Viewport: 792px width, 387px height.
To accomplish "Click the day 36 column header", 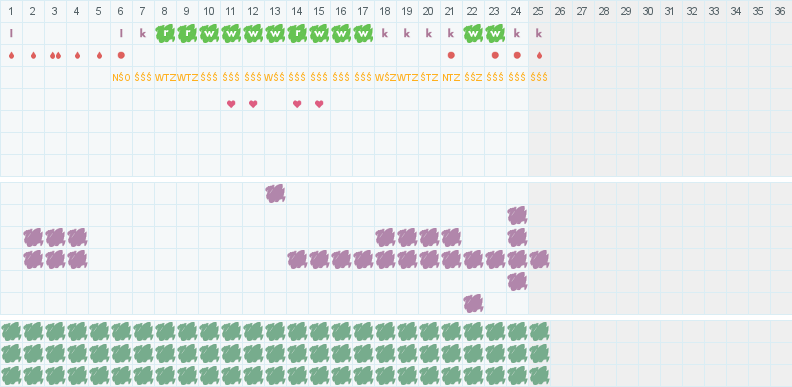I will click(780, 11).
